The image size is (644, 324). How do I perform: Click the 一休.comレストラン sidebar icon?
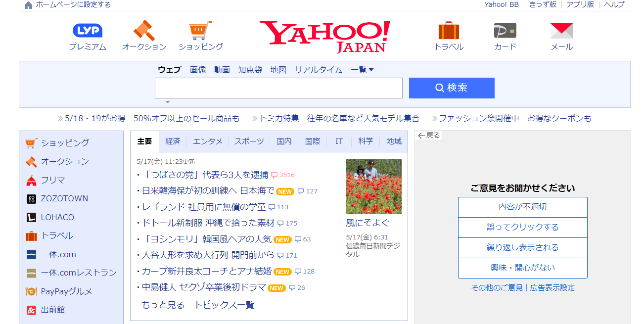(31, 273)
